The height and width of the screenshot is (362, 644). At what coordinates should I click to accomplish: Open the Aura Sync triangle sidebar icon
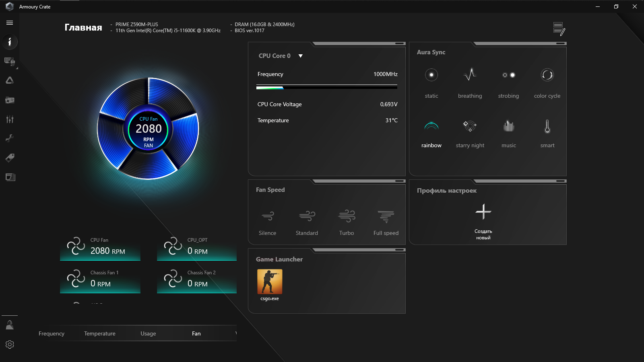pyautogui.click(x=10, y=80)
